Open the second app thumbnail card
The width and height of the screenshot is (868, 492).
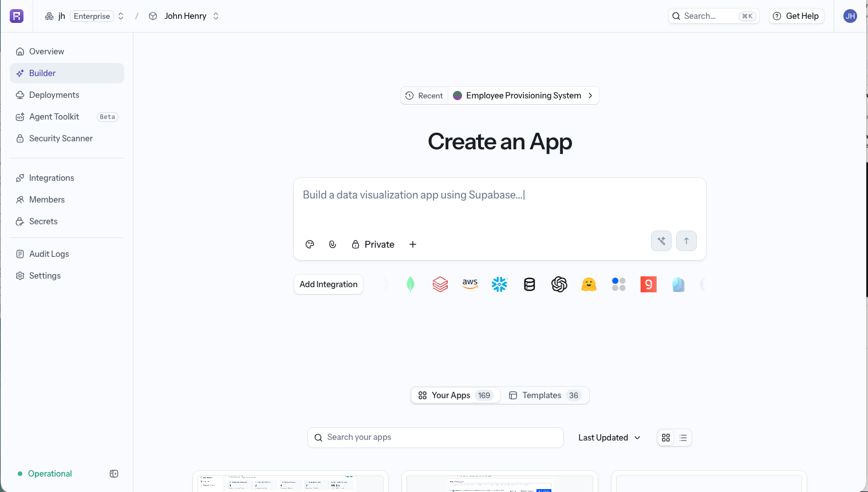[500, 482]
